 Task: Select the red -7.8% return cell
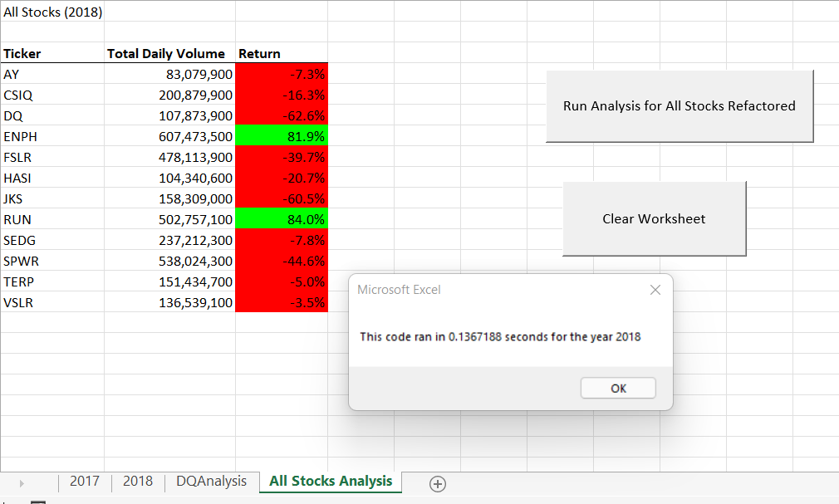coord(282,240)
